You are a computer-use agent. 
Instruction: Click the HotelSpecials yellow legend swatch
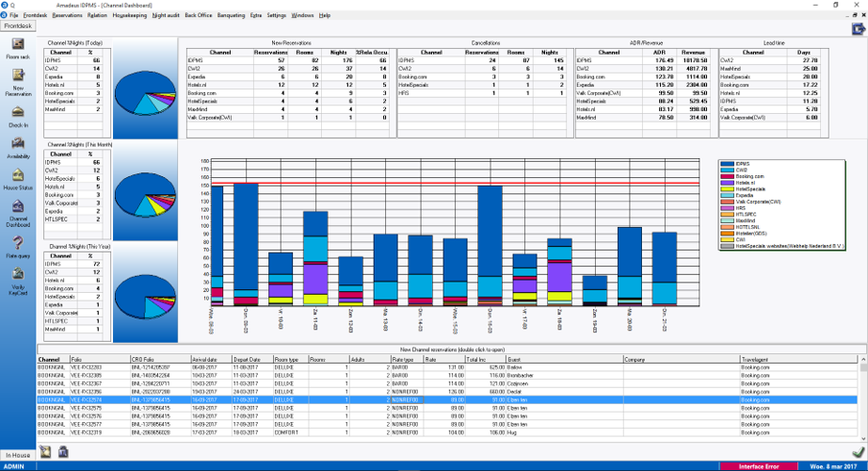coord(727,189)
